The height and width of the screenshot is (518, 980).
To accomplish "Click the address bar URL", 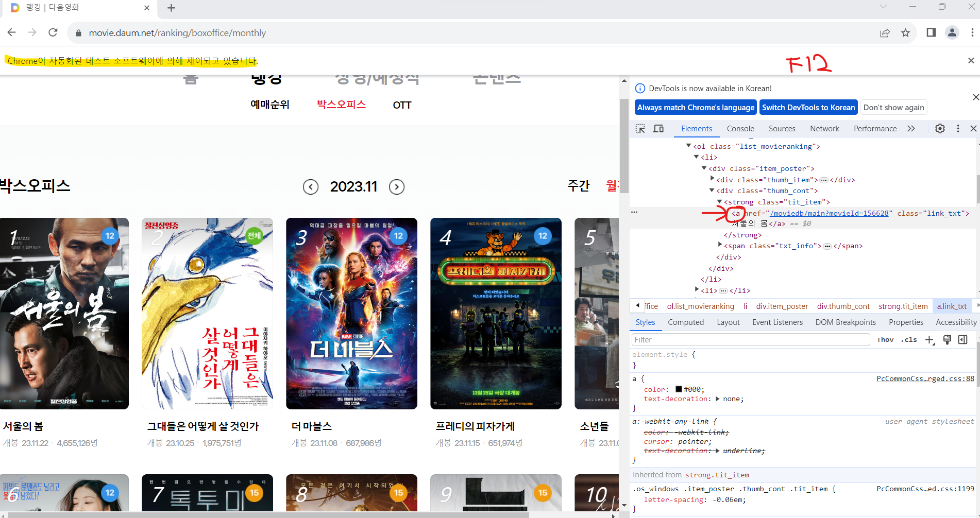I will pos(177,33).
